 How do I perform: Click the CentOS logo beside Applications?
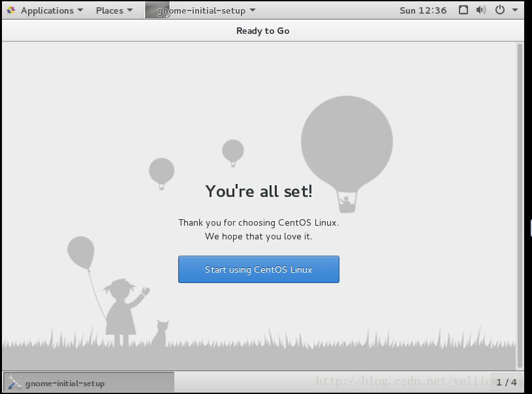coord(10,10)
